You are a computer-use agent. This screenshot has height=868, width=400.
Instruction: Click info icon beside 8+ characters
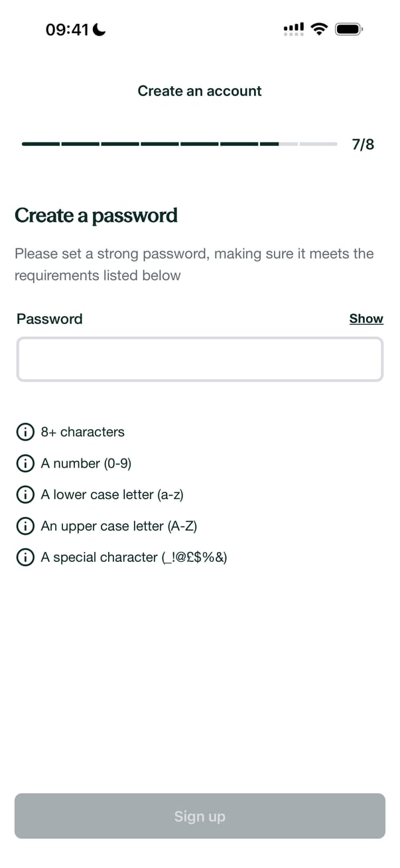pyautogui.click(x=25, y=432)
